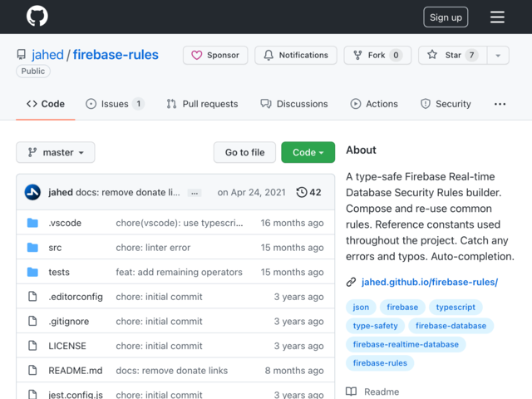532x399 pixels.
Task: Select the type-safety topic tag
Action: click(x=375, y=326)
